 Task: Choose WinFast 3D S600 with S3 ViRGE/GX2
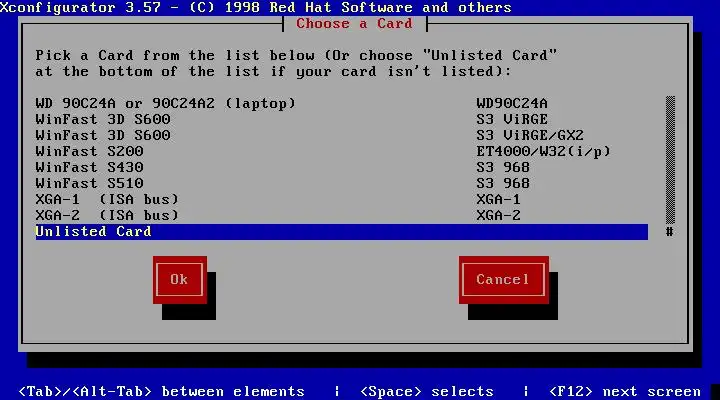coord(342,135)
